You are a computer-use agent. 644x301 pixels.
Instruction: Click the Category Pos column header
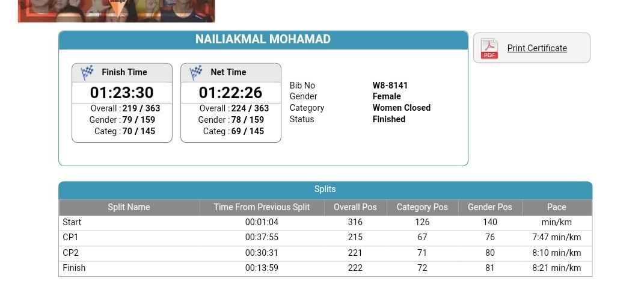coord(422,207)
